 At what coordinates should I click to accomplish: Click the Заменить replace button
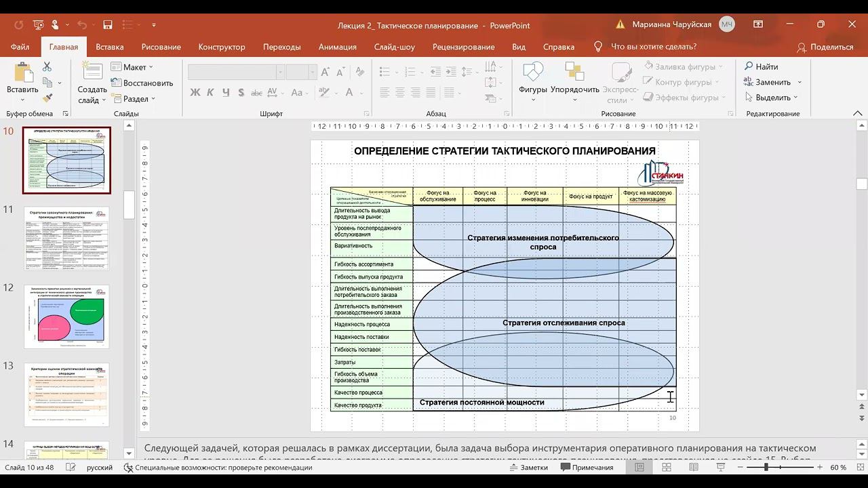point(767,82)
